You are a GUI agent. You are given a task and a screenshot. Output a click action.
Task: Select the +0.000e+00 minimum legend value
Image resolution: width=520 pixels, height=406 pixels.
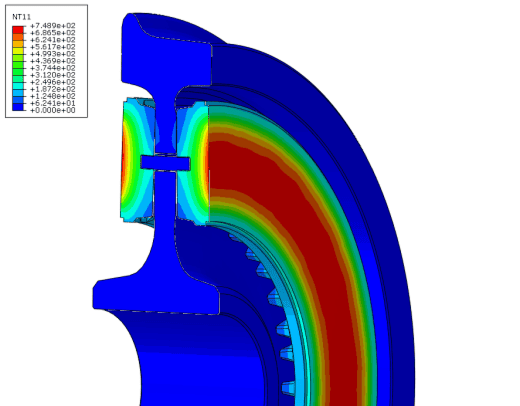coord(53,110)
